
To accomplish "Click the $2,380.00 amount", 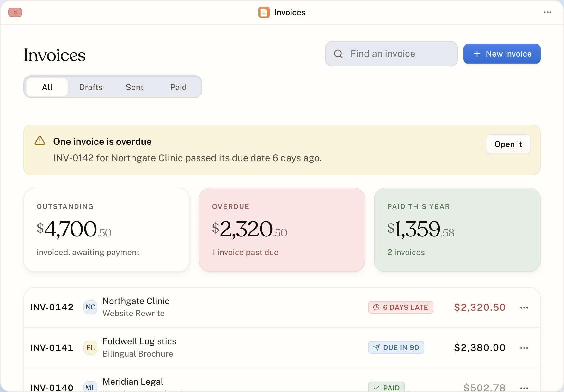I will tap(480, 348).
